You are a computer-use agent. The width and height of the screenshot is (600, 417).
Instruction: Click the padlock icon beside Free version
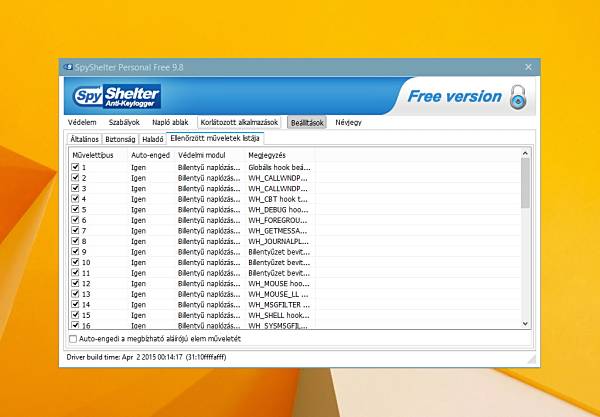pyautogui.click(x=518, y=98)
